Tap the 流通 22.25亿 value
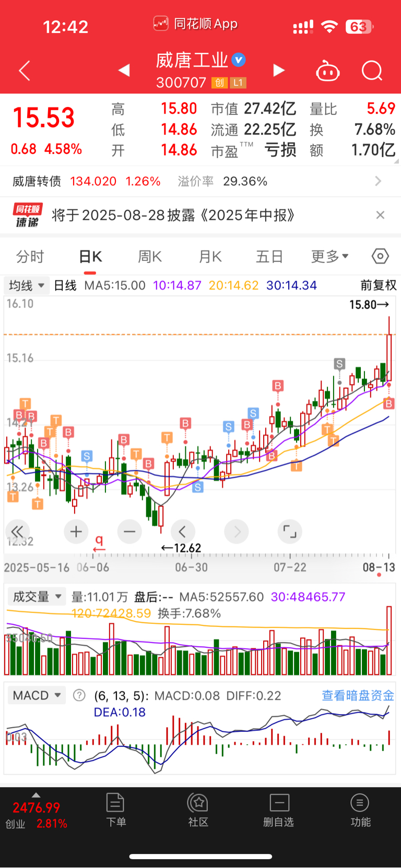 [x=270, y=129]
